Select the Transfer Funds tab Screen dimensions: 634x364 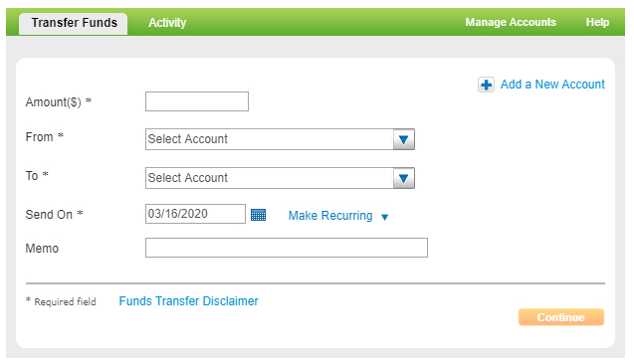tap(74, 23)
